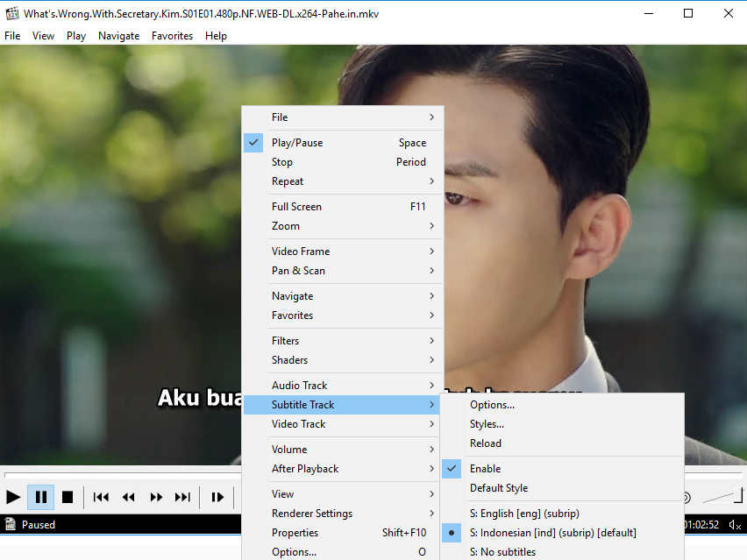Screen dimensions: 747x560
Task: Expand the File submenu in the context menu
Action: point(343,117)
